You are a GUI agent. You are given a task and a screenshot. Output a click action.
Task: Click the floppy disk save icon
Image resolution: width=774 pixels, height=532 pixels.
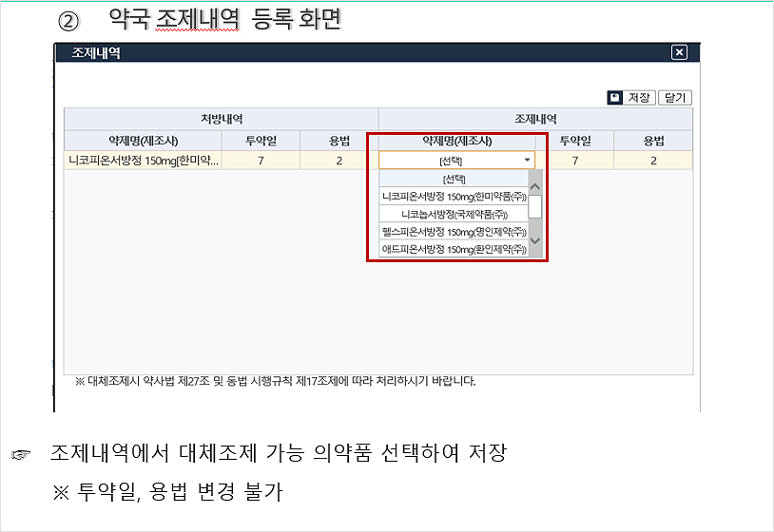[614, 98]
